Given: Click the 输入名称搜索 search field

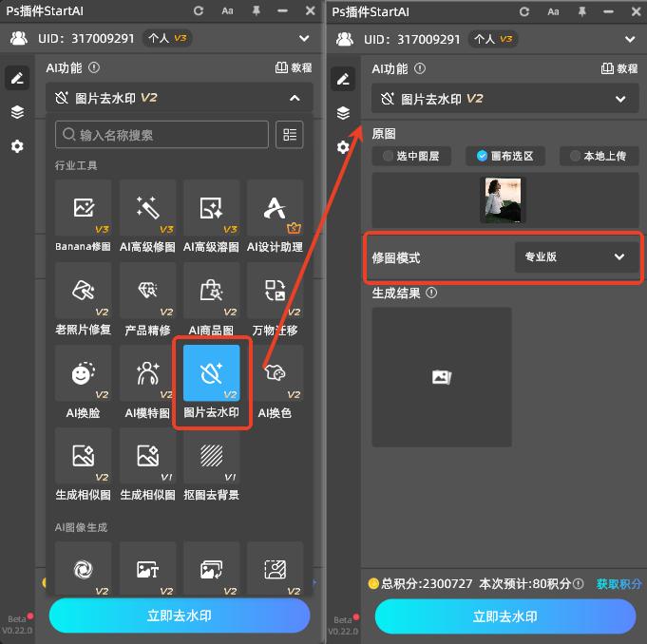Looking at the screenshot, I should click(162, 135).
